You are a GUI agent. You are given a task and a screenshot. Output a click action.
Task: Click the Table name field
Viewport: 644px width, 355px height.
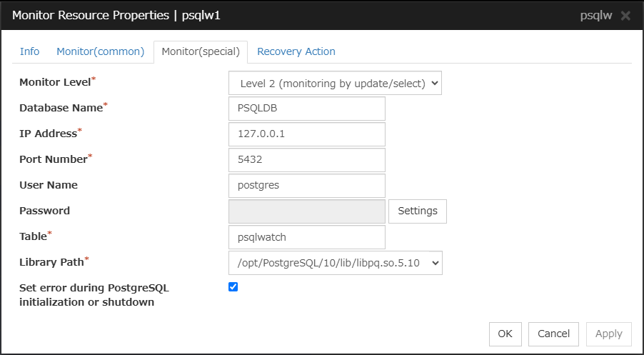click(307, 237)
